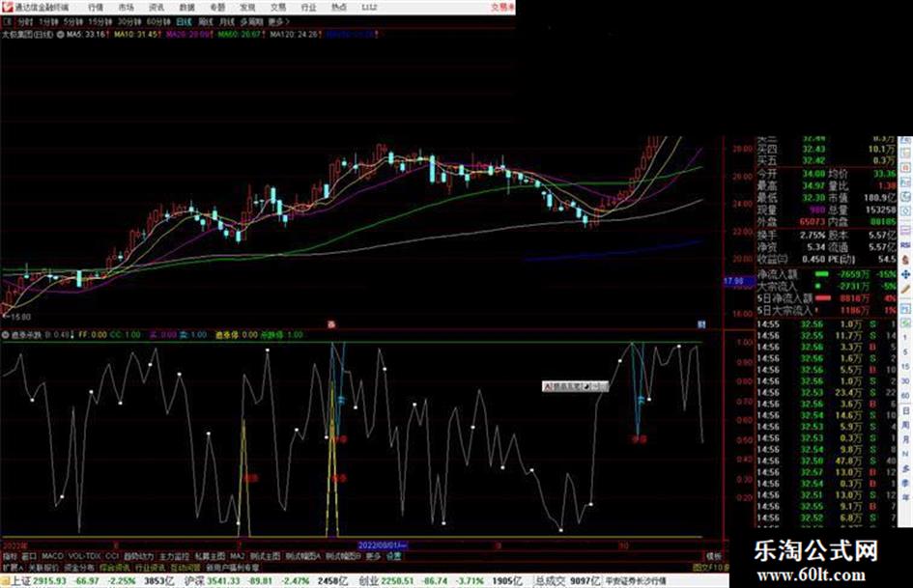Select weekly '周' in right sidebar
Image resolution: width=913 pixels, height=588 pixels.
pyautogui.click(x=905, y=425)
